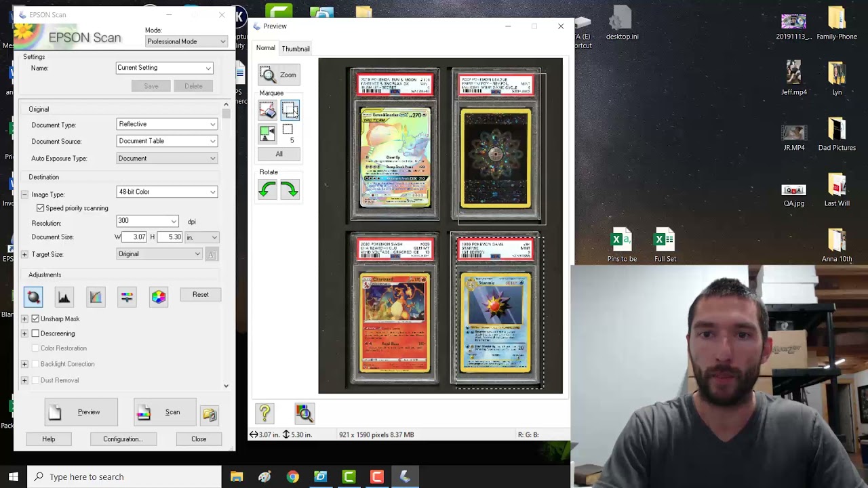The image size is (868, 488).
Task: Click the auto locate marquee icon
Action: 267,134
